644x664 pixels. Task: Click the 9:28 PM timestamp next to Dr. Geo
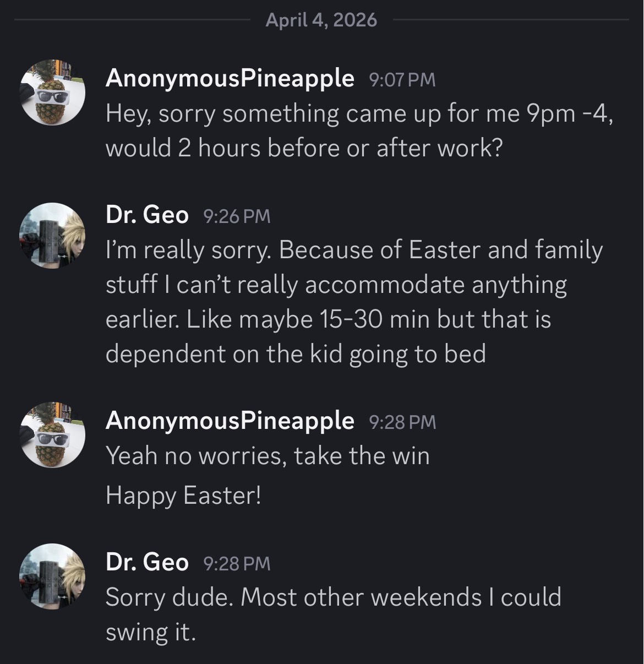237,564
